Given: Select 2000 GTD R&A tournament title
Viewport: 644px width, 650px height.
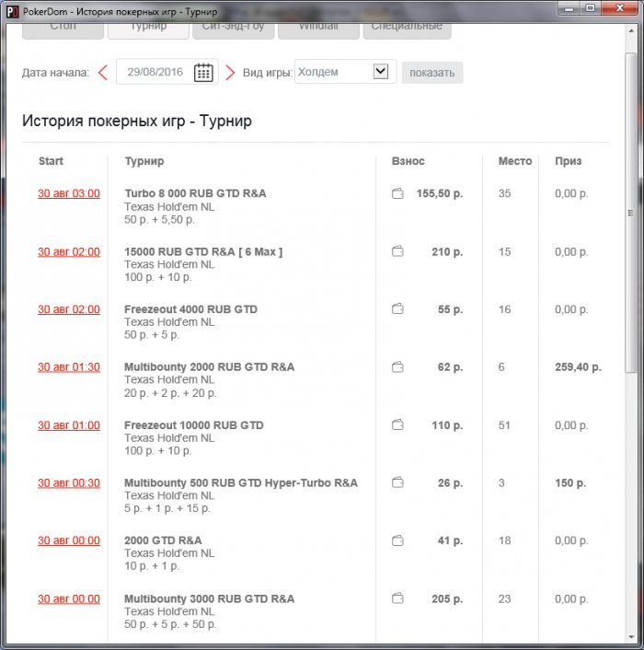Looking at the screenshot, I should 163,540.
